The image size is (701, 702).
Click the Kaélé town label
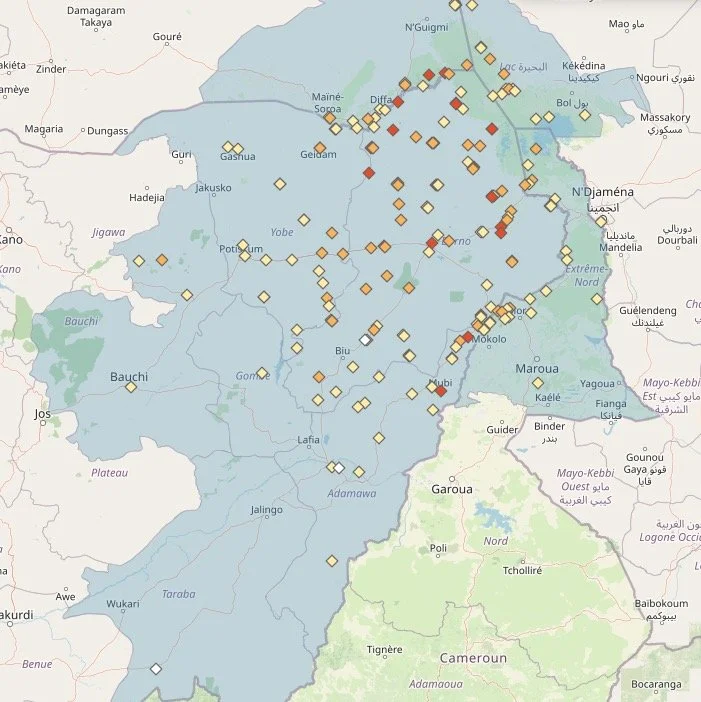click(547, 398)
